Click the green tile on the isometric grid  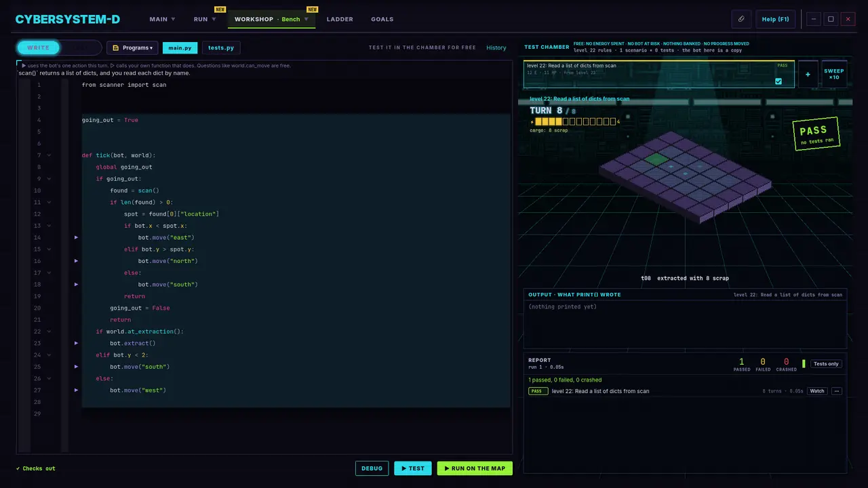click(x=656, y=159)
